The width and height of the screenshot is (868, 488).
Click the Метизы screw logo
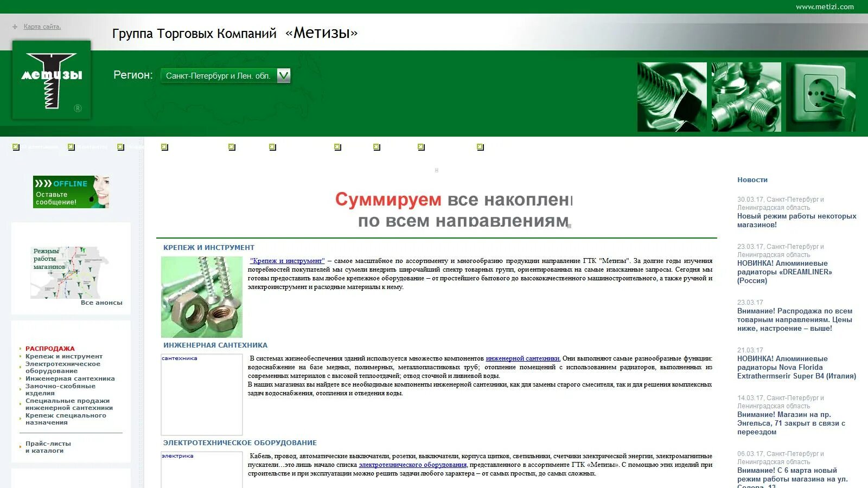pyautogui.click(x=52, y=80)
